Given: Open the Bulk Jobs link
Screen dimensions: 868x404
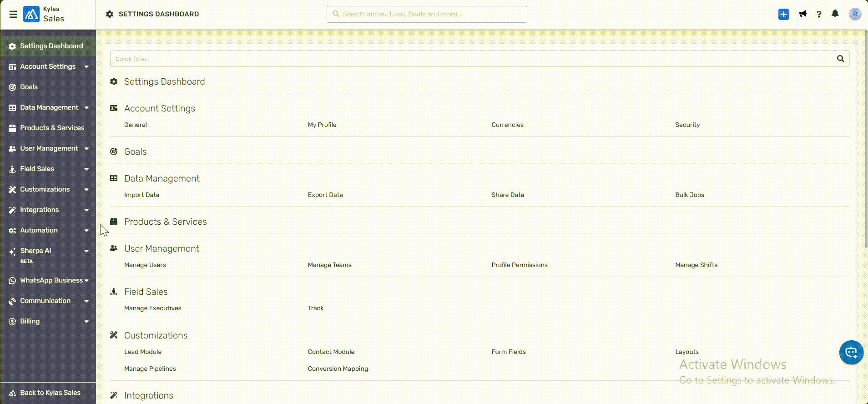Looking at the screenshot, I should [x=690, y=195].
